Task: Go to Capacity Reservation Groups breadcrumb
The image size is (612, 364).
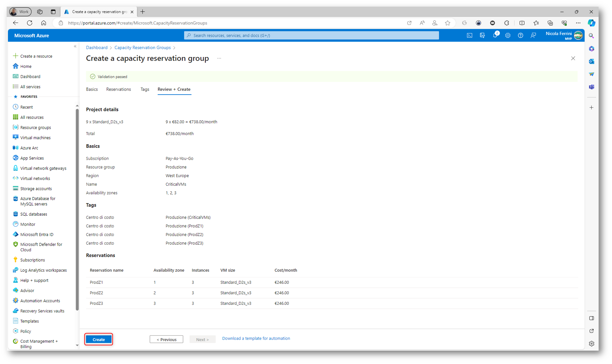Action: click(142, 47)
